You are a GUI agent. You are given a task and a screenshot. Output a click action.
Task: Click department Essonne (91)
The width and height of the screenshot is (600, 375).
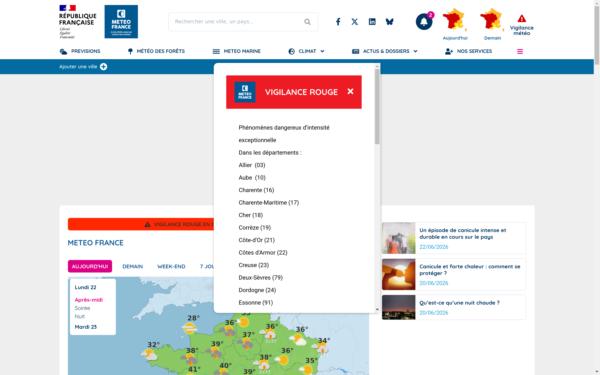[x=256, y=303]
